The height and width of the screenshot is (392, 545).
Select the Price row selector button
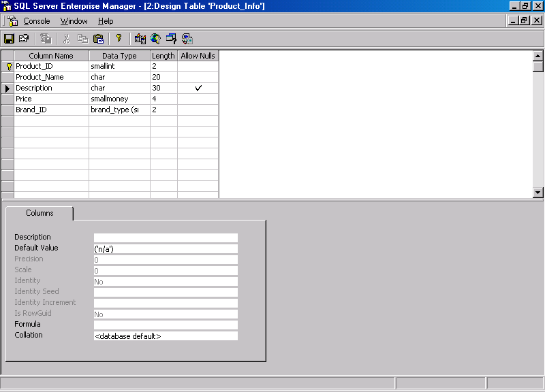[x=7, y=99]
